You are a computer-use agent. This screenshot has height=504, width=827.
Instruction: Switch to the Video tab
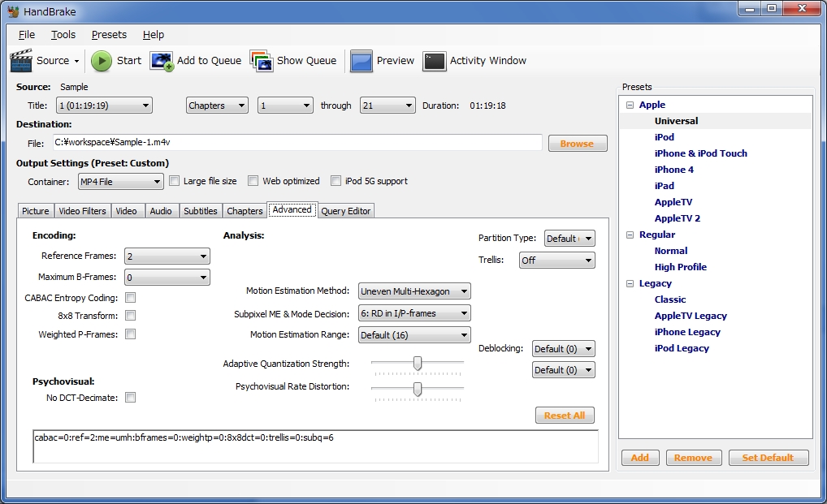click(x=127, y=211)
